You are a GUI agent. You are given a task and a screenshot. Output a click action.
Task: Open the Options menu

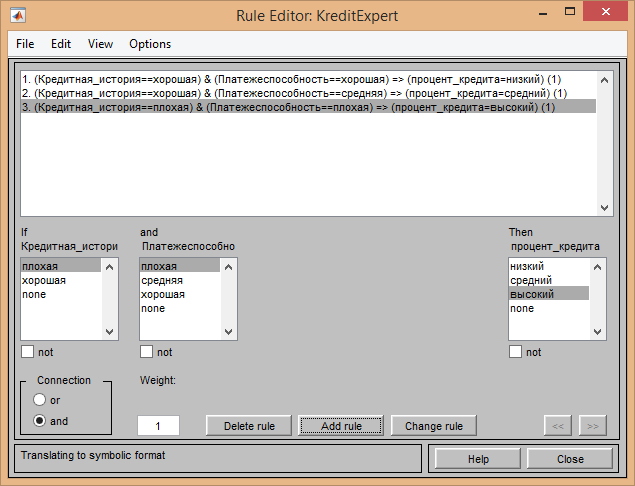point(150,44)
